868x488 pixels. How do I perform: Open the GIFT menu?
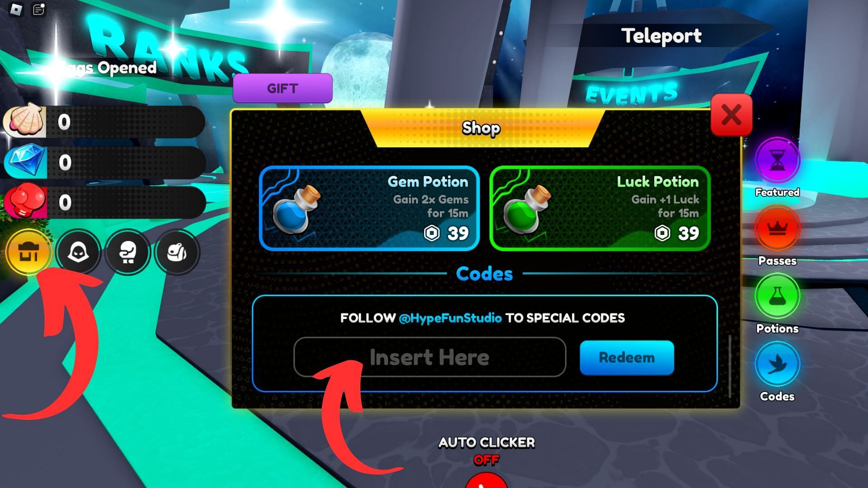click(282, 88)
